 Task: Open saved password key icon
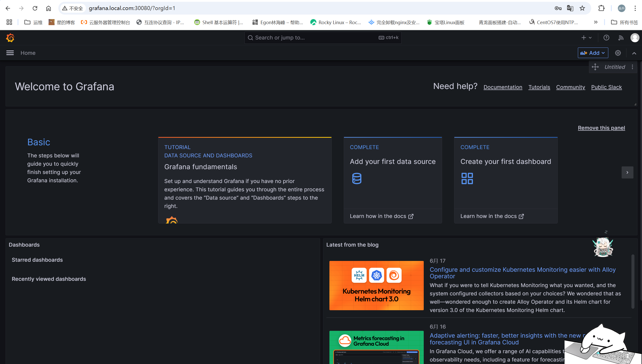tap(558, 8)
